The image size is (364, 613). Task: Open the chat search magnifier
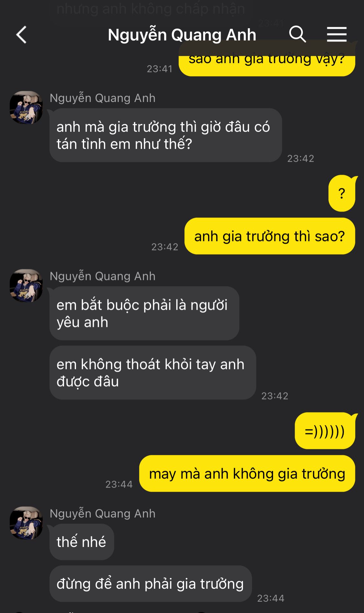[297, 34]
